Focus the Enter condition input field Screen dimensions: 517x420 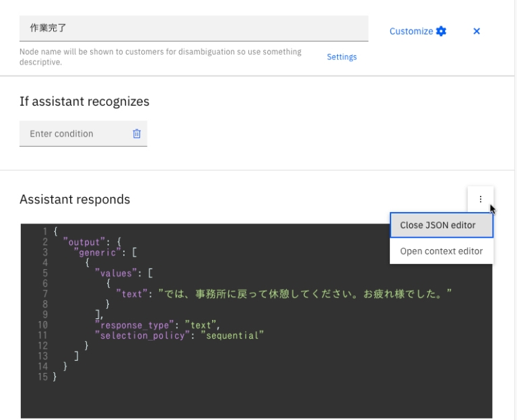74,134
